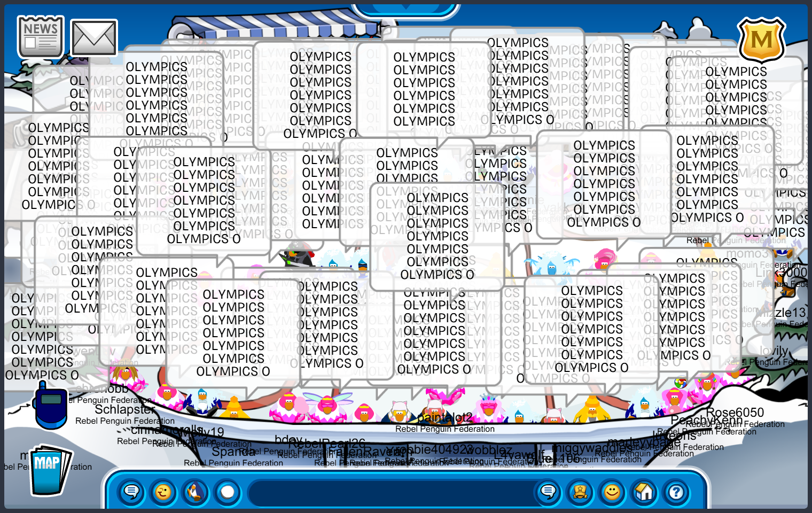
Task: Open the help question mark button
Action: click(x=676, y=492)
